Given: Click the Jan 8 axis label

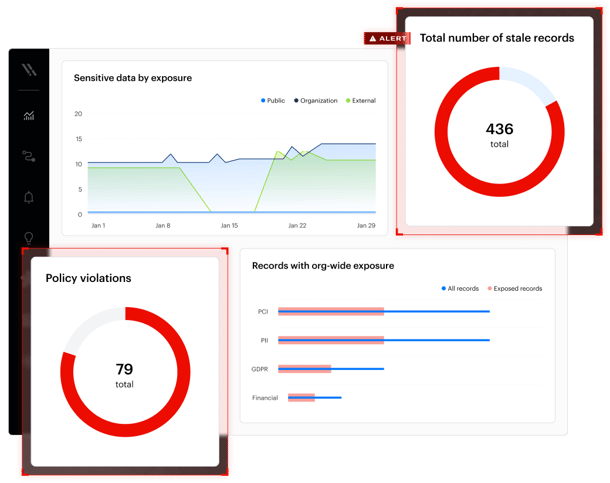Looking at the screenshot, I should coord(163,226).
